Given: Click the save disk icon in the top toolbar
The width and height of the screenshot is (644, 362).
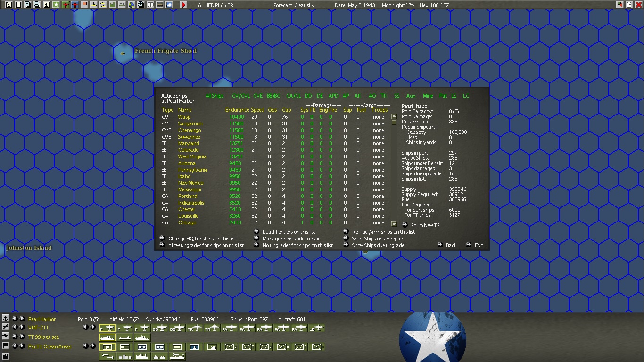Looking at the screenshot, I should point(9,5).
